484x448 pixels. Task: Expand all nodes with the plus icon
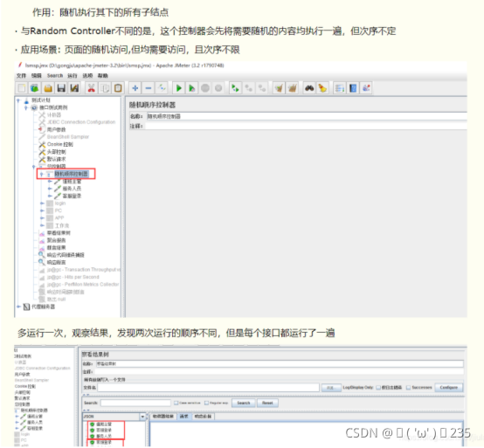[x=135, y=88]
